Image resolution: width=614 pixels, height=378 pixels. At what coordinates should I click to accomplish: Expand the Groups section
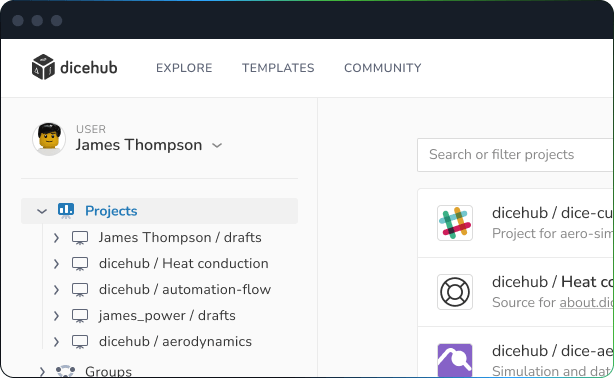pyautogui.click(x=42, y=371)
